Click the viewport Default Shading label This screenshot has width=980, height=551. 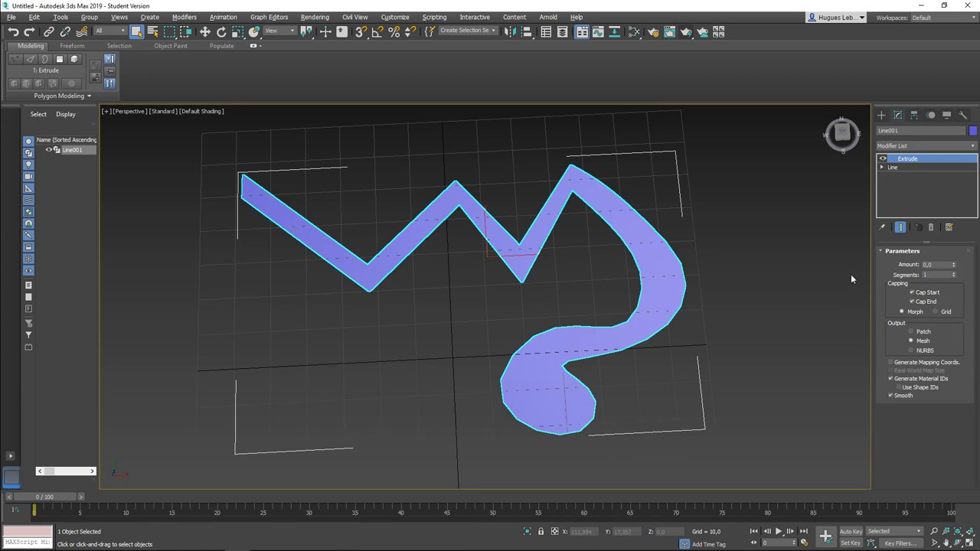click(202, 111)
